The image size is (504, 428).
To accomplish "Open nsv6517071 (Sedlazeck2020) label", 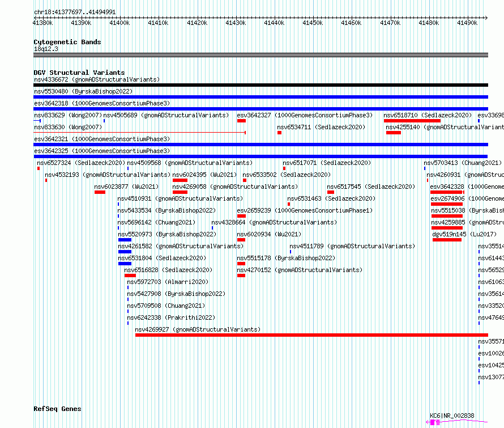I will [327, 163].
